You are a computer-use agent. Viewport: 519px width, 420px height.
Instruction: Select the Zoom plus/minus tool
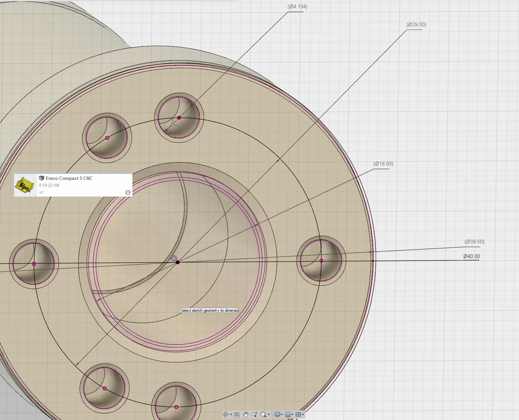point(254,415)
